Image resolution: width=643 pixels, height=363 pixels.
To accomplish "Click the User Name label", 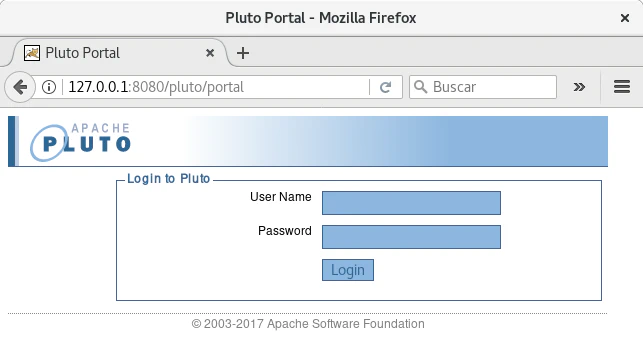I will 280,197.
